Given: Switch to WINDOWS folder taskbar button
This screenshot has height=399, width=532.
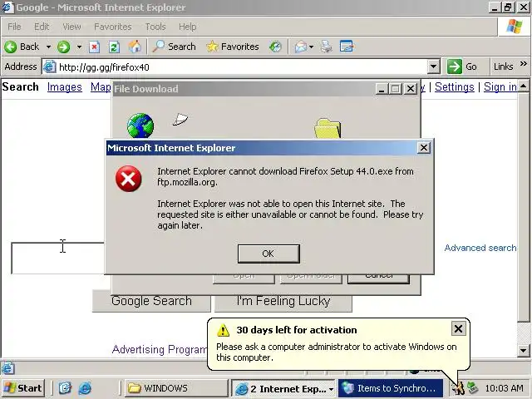Looking at the screenshot, I should [176, 388].
